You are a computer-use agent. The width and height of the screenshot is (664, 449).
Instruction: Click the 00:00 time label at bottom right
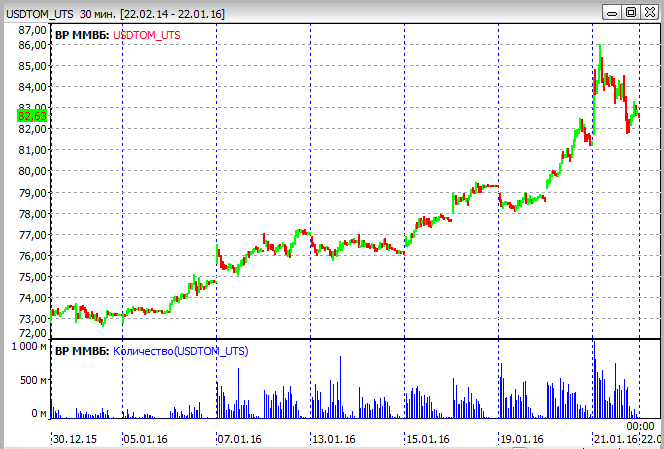pos(625,426)
